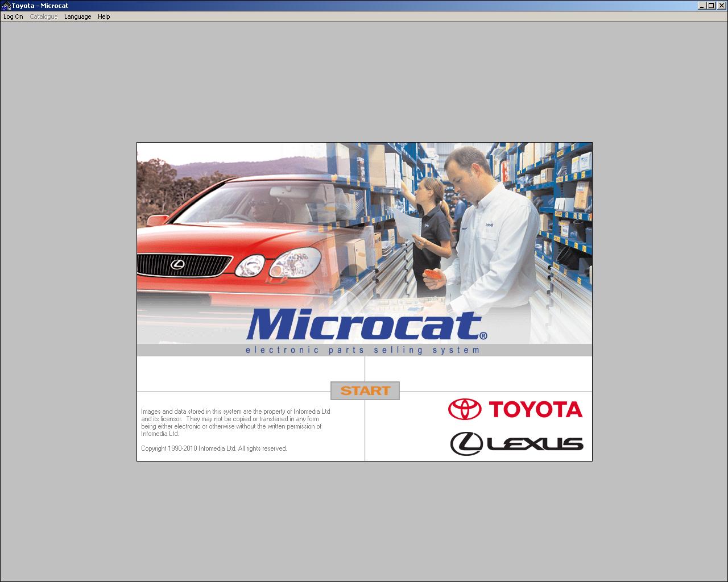Open the Language menu
728x582 pixels.
[77, 16]
